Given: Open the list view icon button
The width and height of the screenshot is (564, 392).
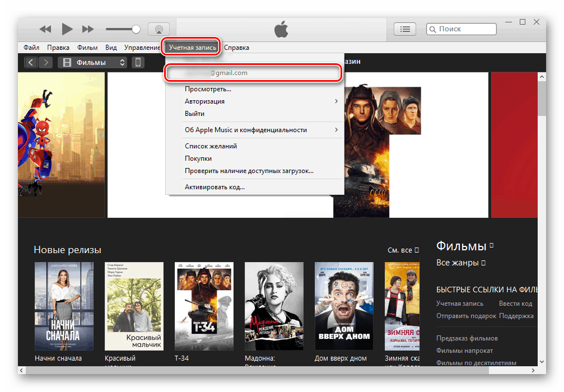Looking at the screenshot, I should (405, 29).
